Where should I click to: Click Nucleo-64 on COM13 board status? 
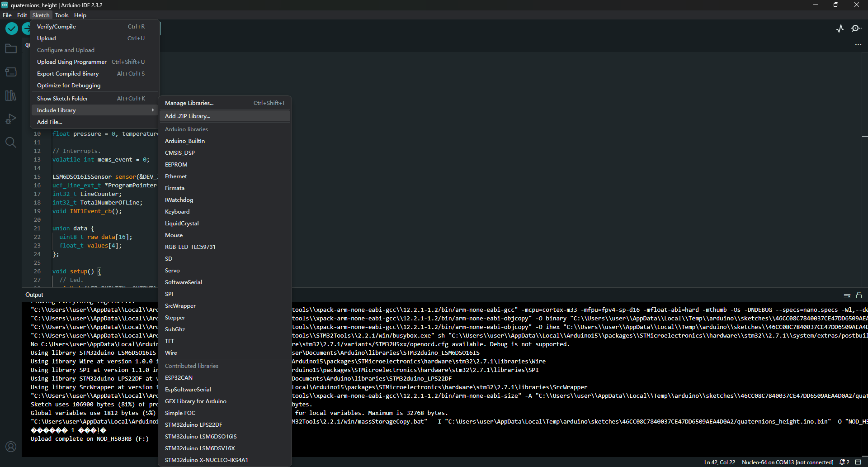point(788,462)
